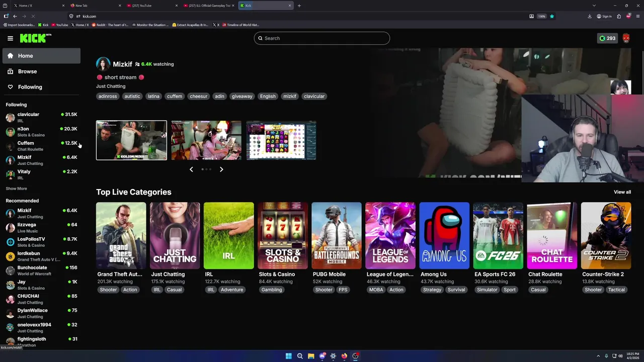Open OBS Studio from the taskbar

point(355,356)
